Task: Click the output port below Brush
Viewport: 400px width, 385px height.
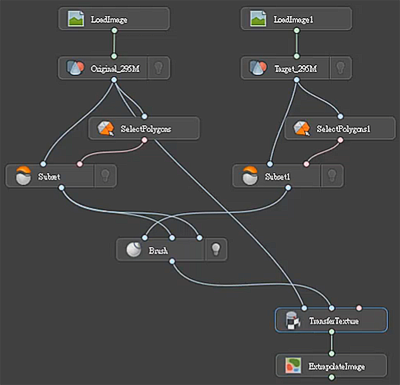Action: click(172, 261)
